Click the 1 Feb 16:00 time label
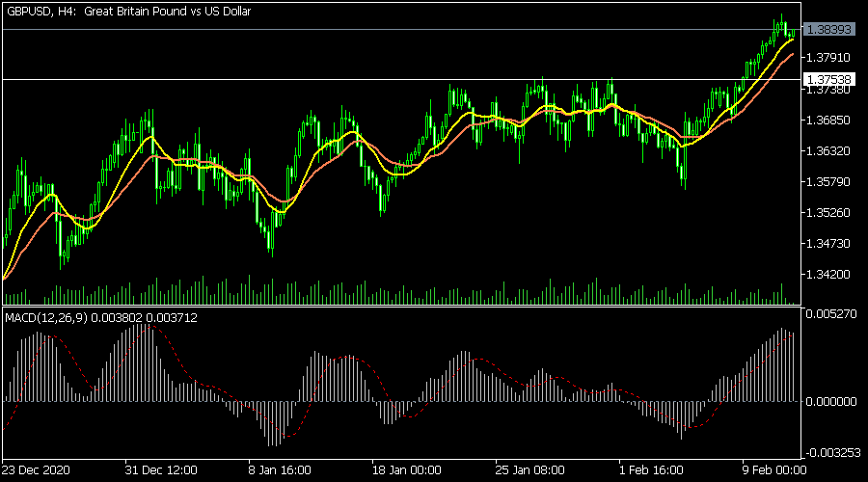Viewport: 868px width, 482px height. pos(649,469)
